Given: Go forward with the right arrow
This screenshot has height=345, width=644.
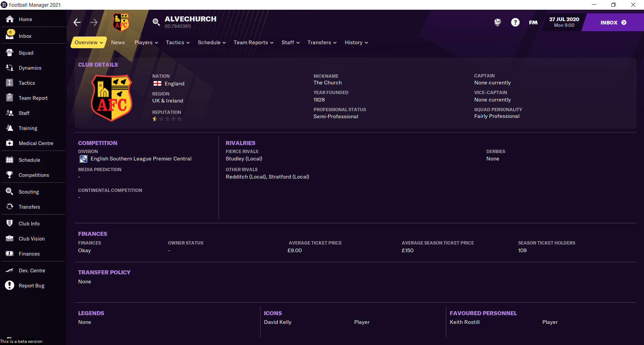Looking at the screenshot, I should (94, 22).
